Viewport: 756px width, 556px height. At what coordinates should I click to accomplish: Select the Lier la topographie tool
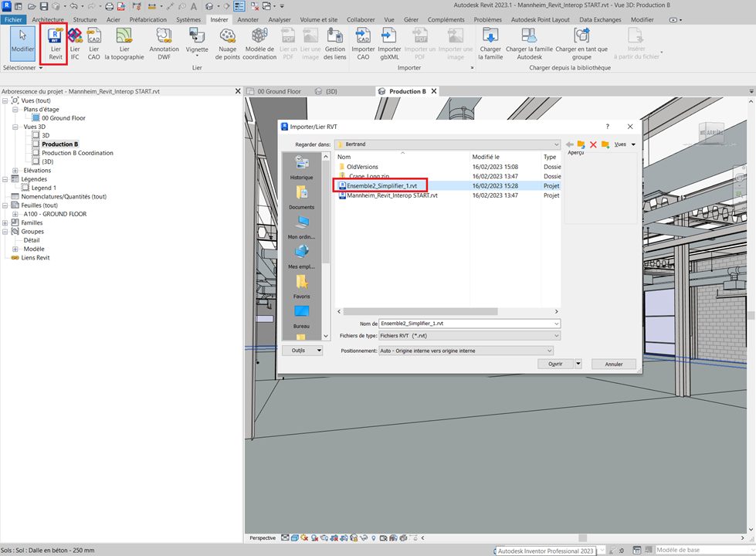click(124, 44)
